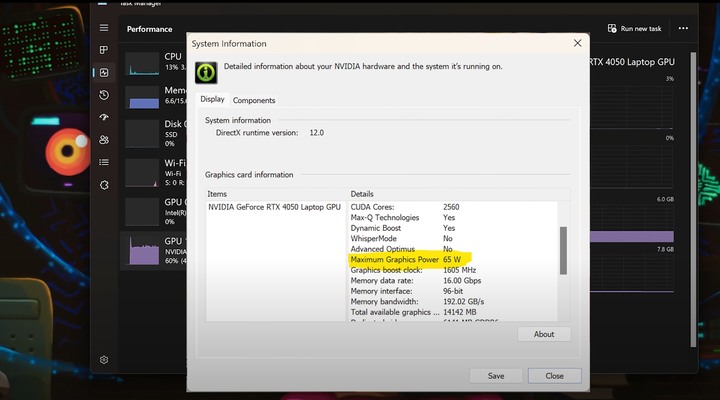Click Run new task in Task Manager

[635, 28]
